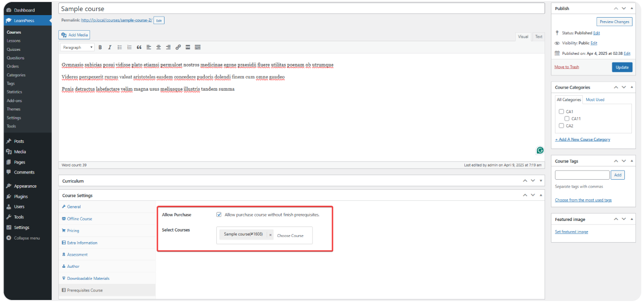Switch to the Text editor tab
Viewport: 644px width, 302px height.
click(x=538, y=37)
